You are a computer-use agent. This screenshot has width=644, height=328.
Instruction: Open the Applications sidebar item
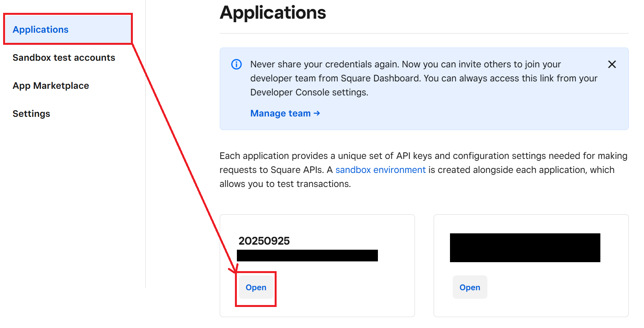[x=41, y=30]
